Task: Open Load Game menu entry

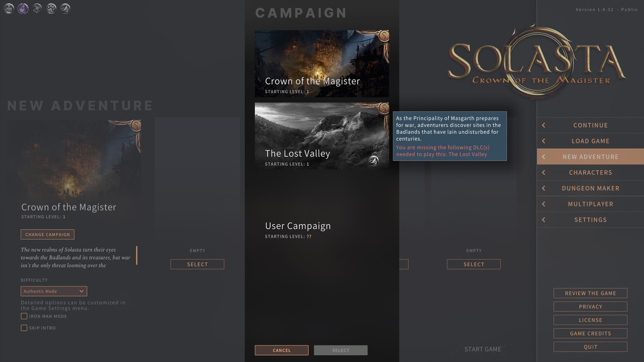Action: point(590,141)
